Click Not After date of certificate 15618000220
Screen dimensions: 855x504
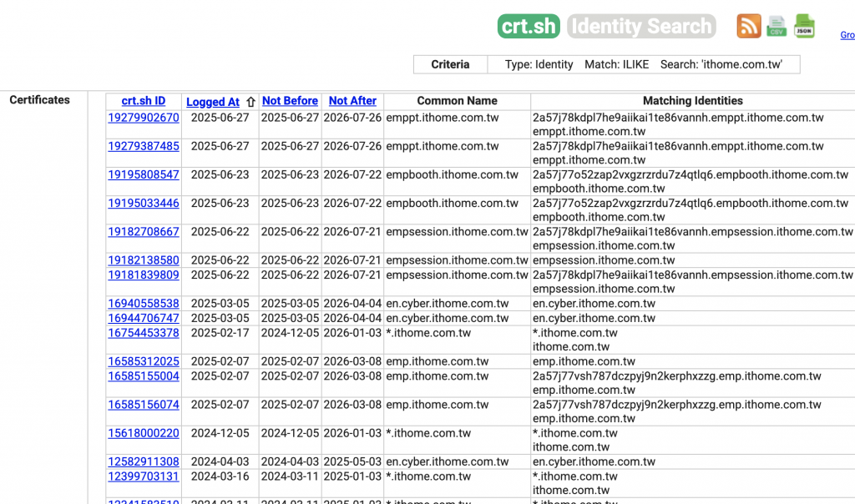pos(352,433)
